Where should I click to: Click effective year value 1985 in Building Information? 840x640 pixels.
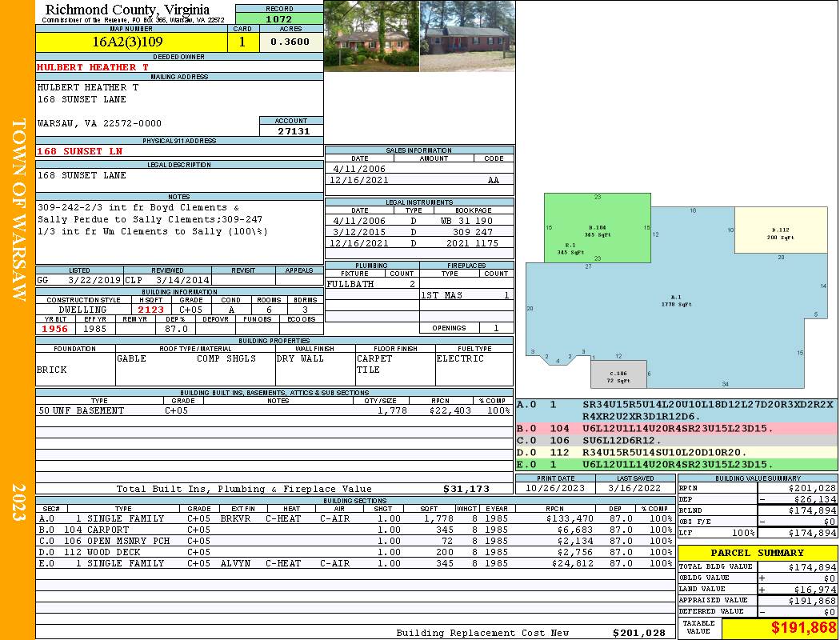[95, 329]
